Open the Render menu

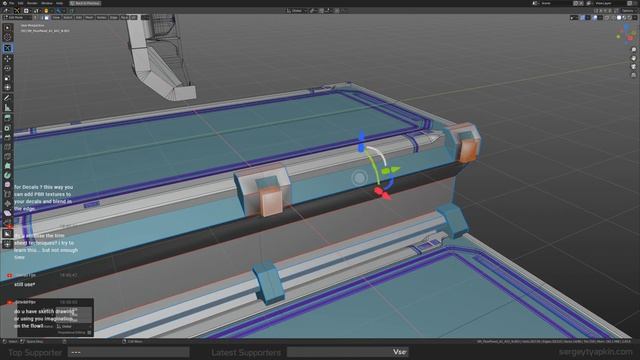click(32, 3)
